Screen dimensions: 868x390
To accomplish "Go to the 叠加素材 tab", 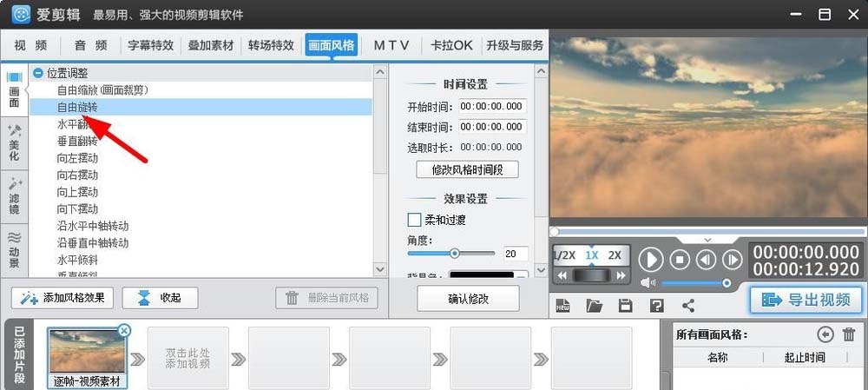I will coord(211,45).
